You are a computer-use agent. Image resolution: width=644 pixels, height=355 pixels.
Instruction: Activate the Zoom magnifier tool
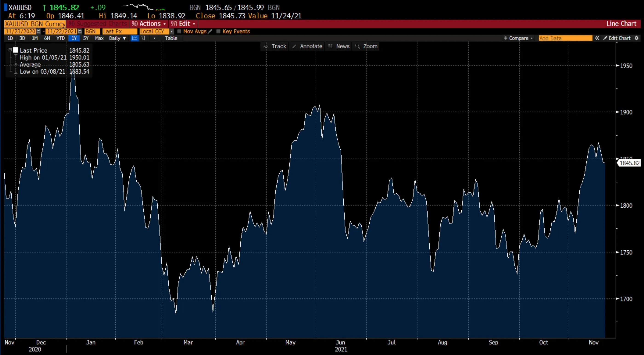click(x=366, y=46)
